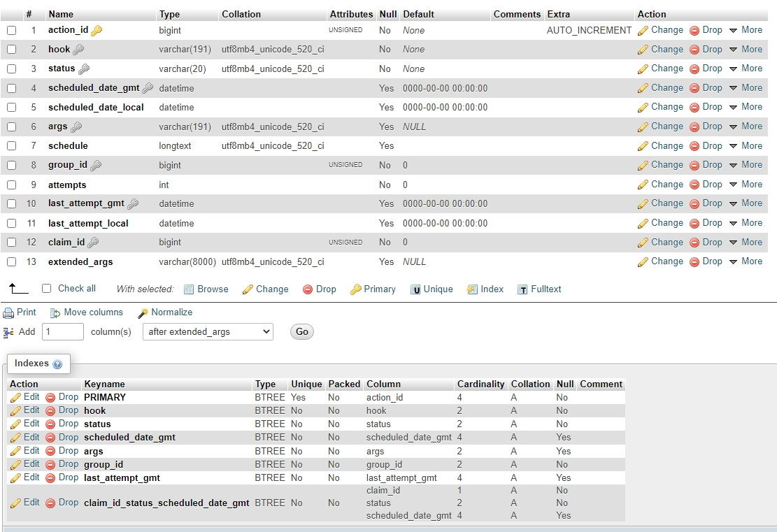This screenshot has width=777, height=532.
Task: Click Change link for schedule row
Action: [x=667, y=146]
